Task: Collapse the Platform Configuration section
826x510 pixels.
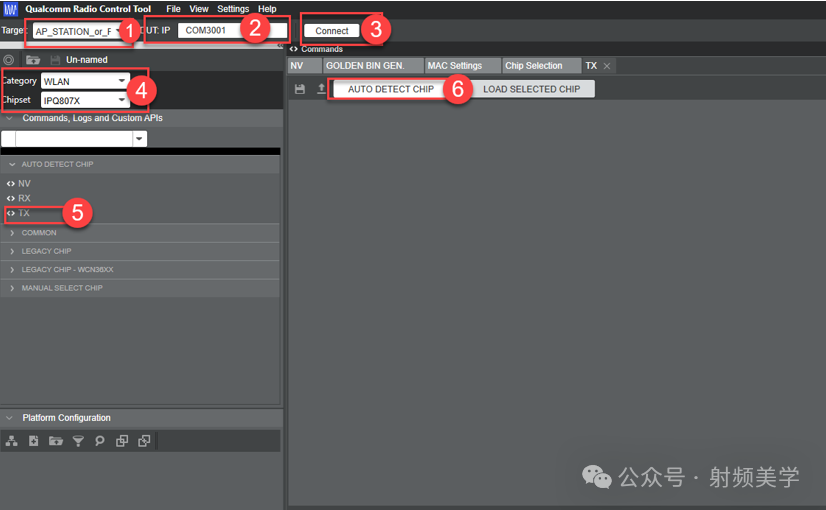Action: [x=9, y=418]
